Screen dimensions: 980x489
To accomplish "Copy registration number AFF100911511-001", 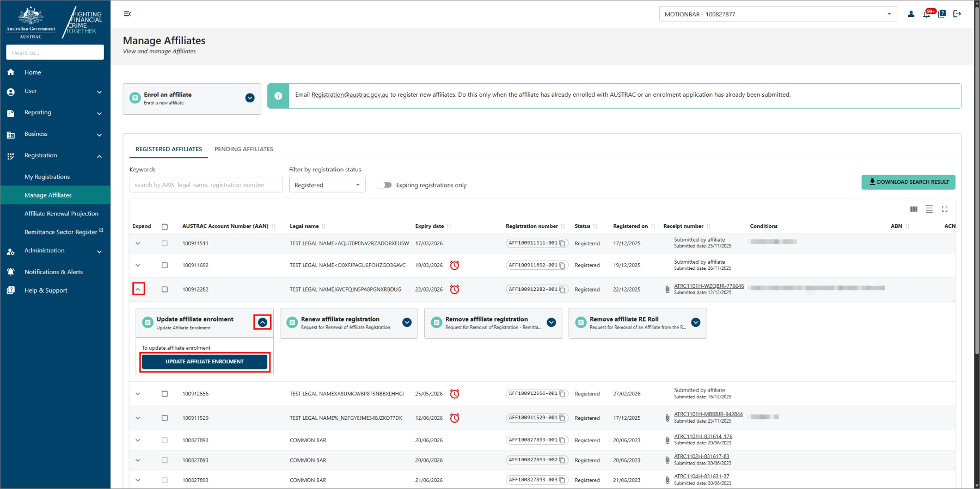I will point(562,244).
